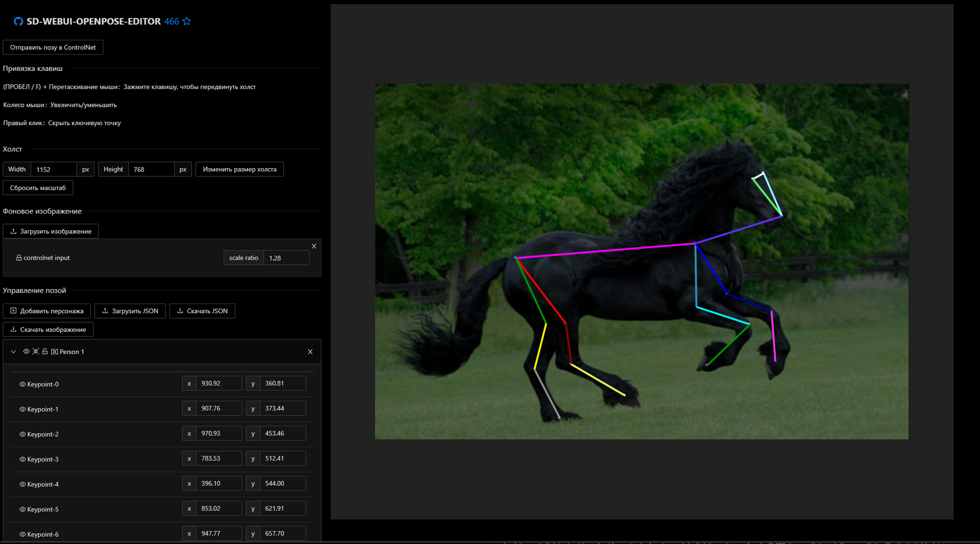Remove Person 1 with the X icon
980x544 pixels.
310,351
